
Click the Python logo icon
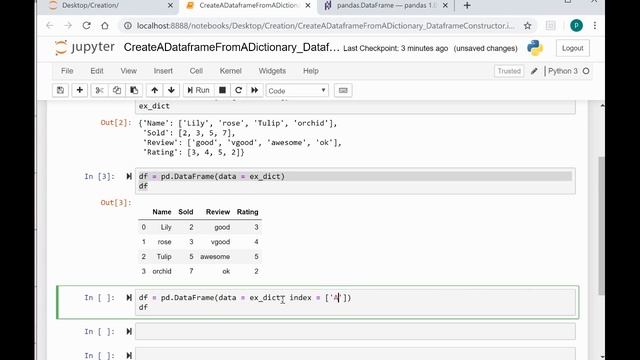[x=535, y=48]
